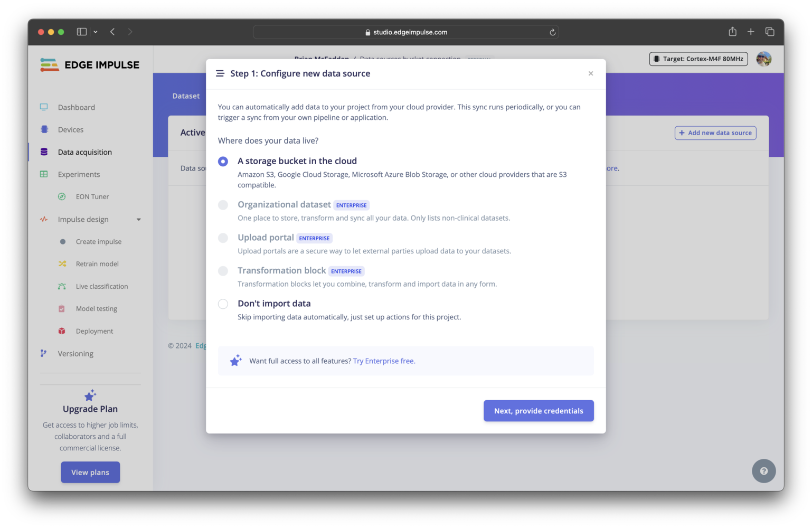Click the studio.edgeimpulse.com address bar
This screenshot has width=812, height=528.
click(x=406, y=32)
